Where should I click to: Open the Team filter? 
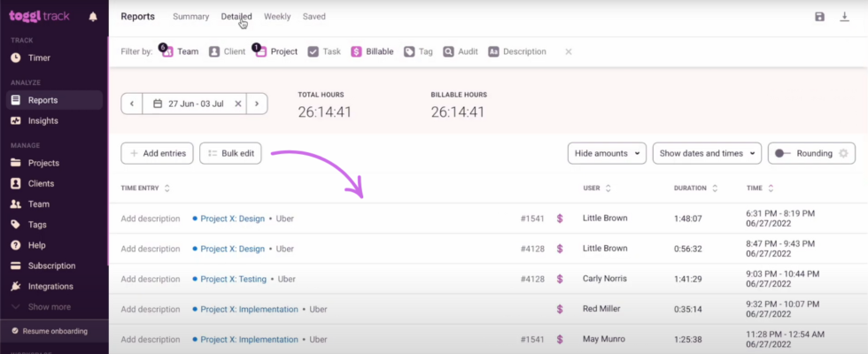(x=181, y=51)
